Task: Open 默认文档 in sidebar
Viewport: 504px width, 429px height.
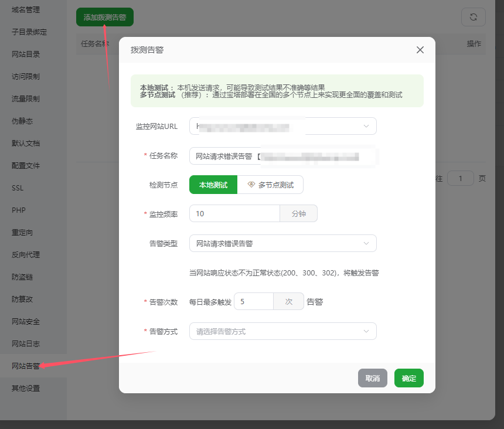Action: (26, 144)
